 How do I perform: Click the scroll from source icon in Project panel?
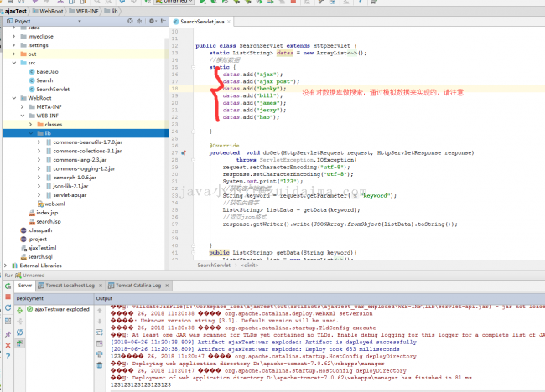(130, 21)
